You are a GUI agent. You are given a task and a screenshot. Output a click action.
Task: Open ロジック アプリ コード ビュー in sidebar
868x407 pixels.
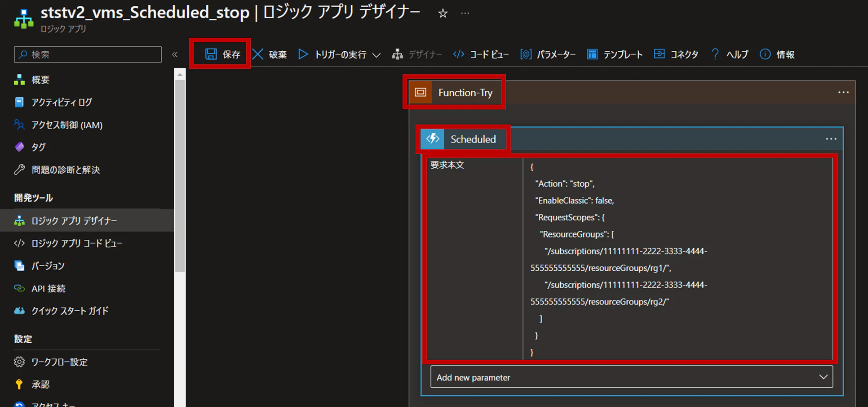coord(87,243)
